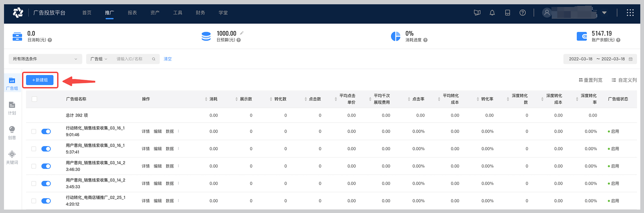The width and height of the screenshot is (644, 213).
Task: Click the notification bell icon
Action: click(492, 13)
